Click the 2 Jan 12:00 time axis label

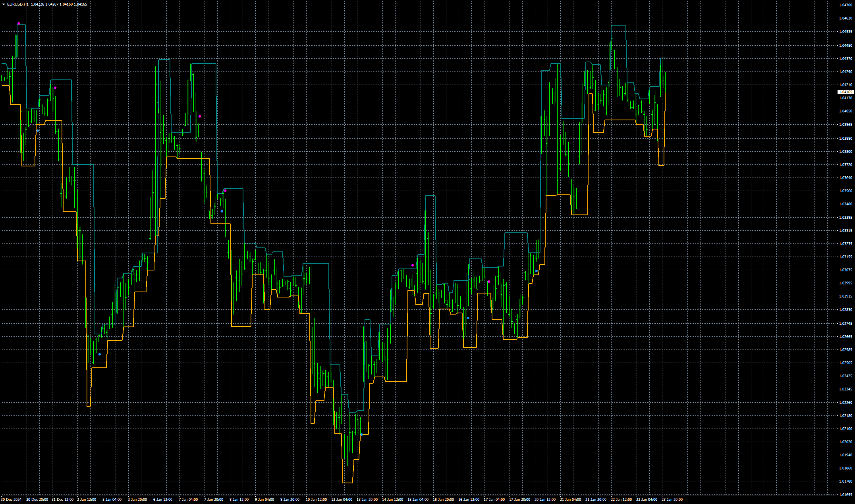87,500
